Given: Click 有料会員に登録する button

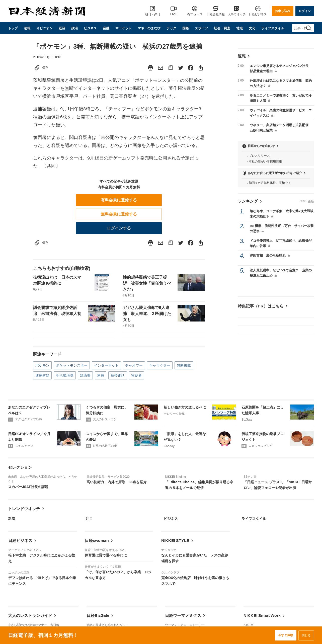Looking at the screenshot, I should click(x=119, y=200).
